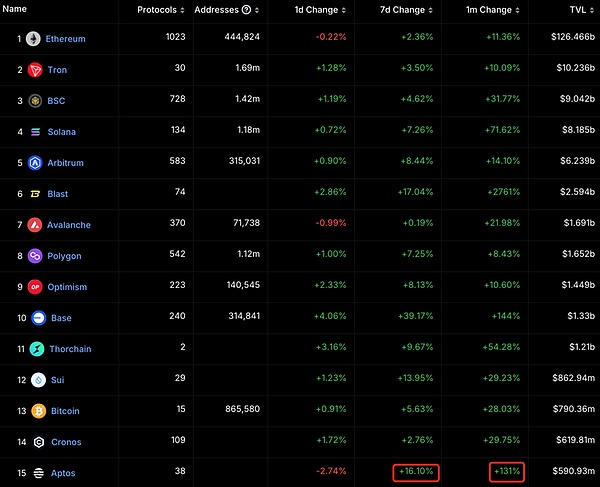Open the Bitcoin chain link

click(65, 411)
